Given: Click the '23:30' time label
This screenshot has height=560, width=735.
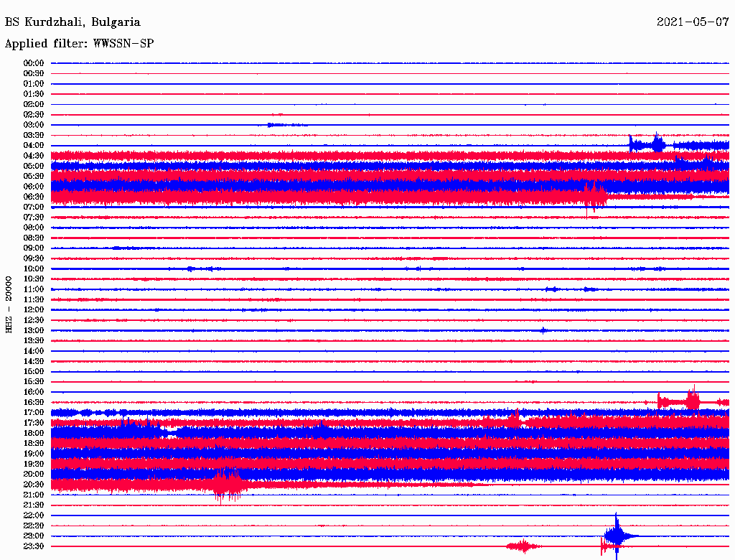Looking at the screenshot, I should pos(34,546).
